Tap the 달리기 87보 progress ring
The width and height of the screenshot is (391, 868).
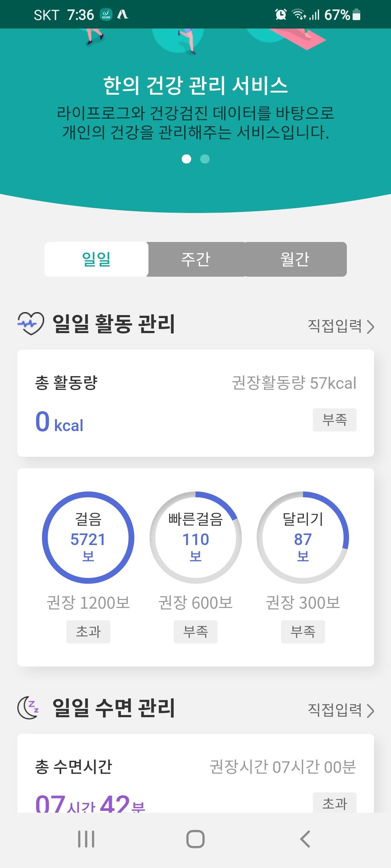pyautogui.click(x=303, y=537)
